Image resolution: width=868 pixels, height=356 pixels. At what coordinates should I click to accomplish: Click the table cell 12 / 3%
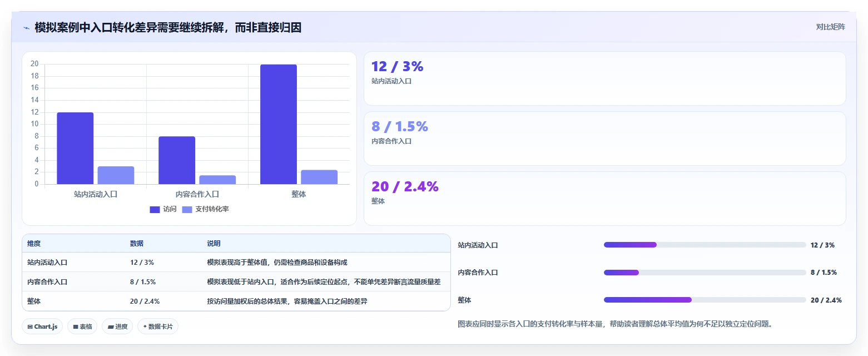142,262
